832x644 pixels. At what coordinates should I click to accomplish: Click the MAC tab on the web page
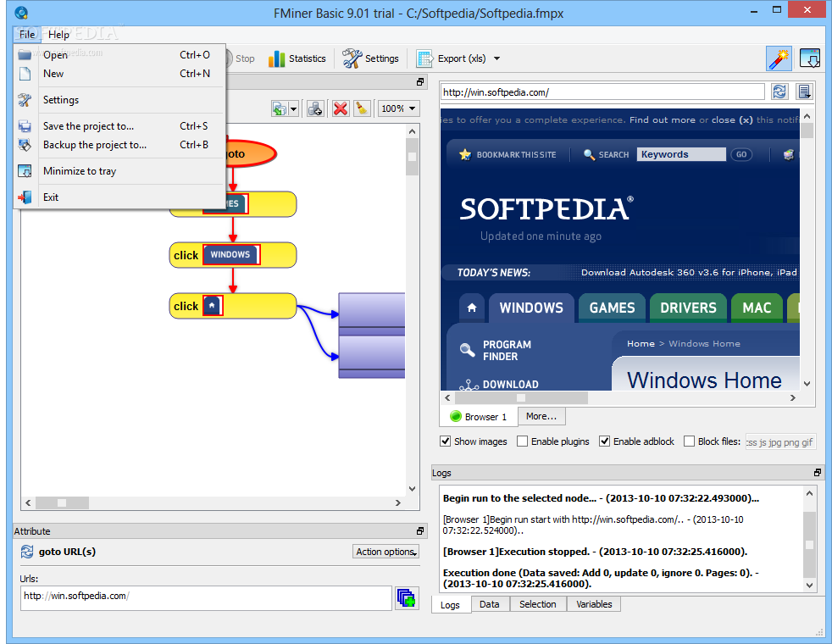click(757, 308)
